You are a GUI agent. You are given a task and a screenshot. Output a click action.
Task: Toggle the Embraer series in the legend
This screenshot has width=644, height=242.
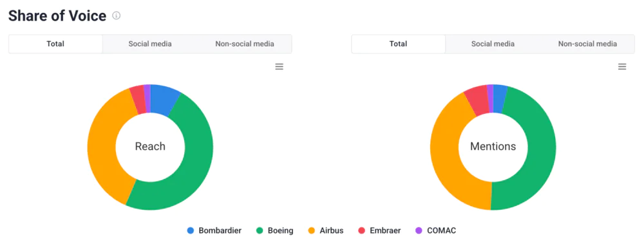379,230
